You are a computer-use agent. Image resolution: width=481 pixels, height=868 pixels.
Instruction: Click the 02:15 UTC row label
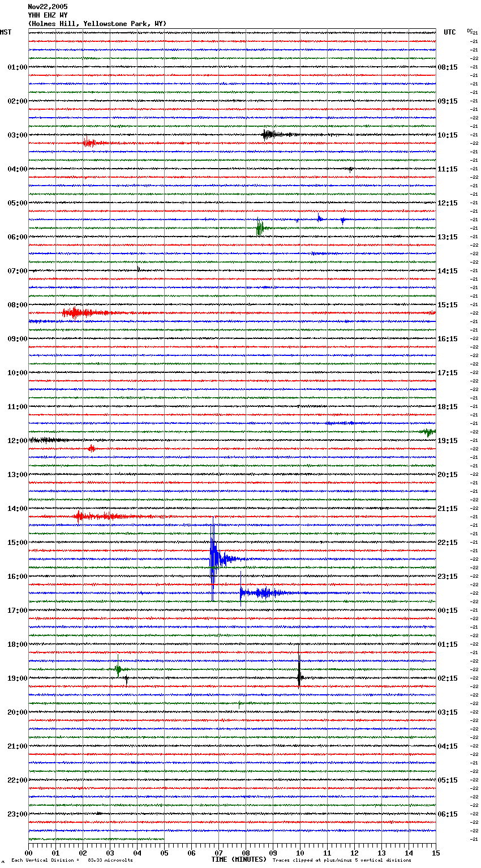click(448, 678)
